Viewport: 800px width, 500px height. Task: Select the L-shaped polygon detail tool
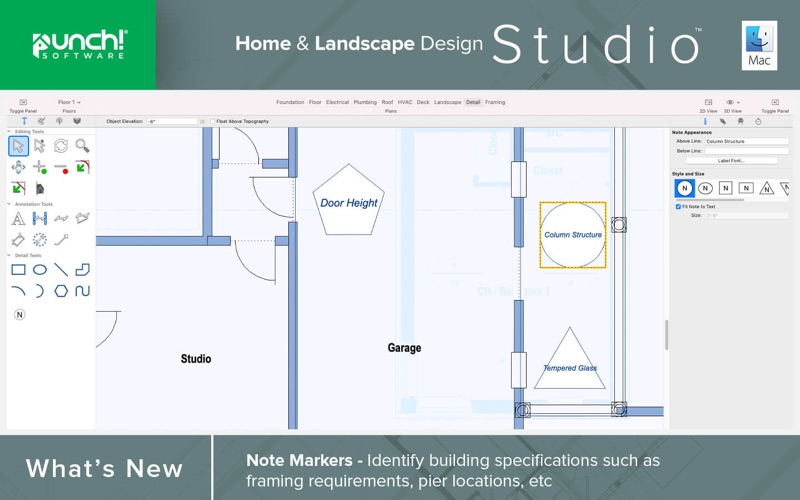point(82,269)
